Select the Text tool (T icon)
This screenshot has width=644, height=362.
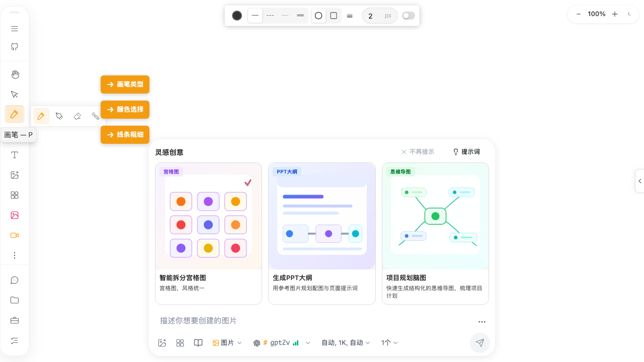(x=15, y=155)
